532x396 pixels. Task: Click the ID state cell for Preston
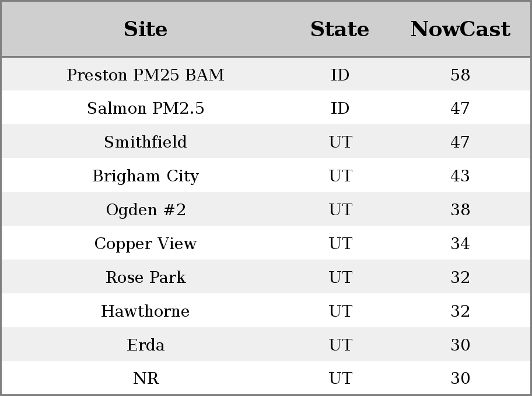[339, 75]
